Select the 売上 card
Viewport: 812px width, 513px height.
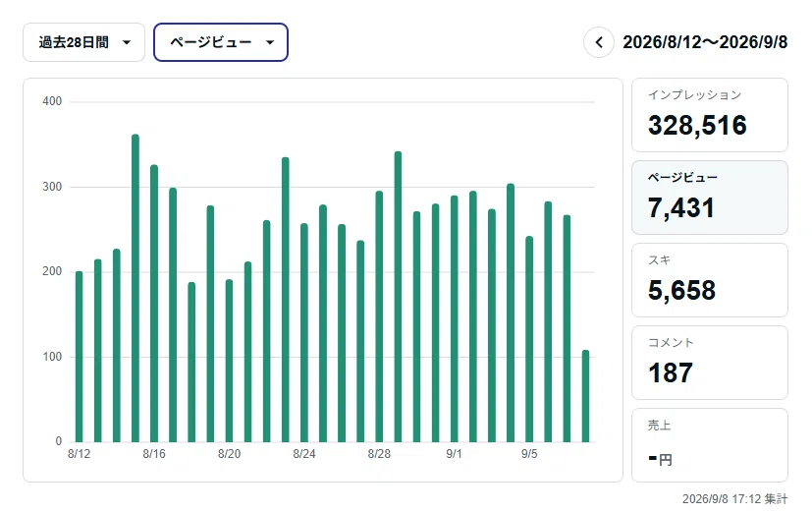click(710, 445)
